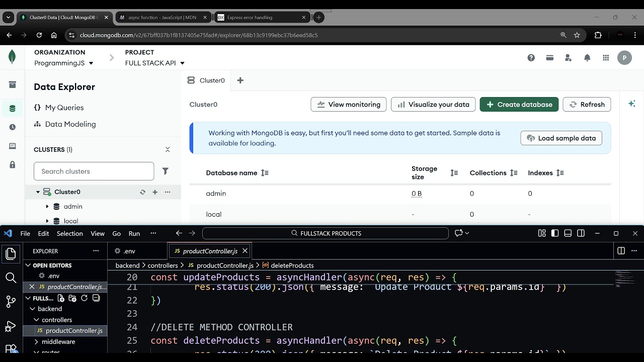The height and width of the screenshot is (362, 644).
Task: Collapse the OPEN EDITORS section
Action: click(x=28, y=265)
